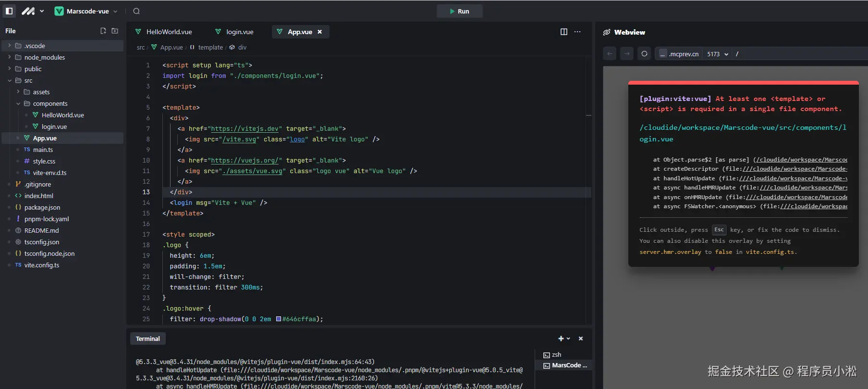This screenshot has width=868, height=389.
Task: Open index.html file
Action: 62,196
